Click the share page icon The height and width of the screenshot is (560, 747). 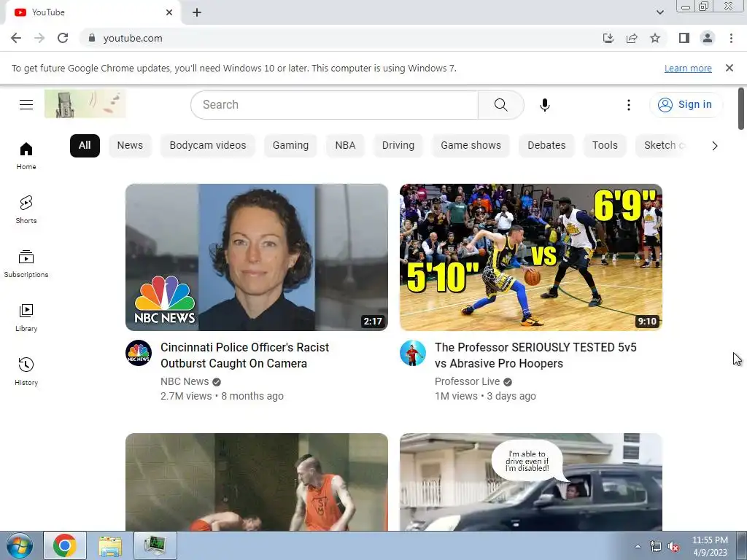pyautogui.click(x=632, y=38)
